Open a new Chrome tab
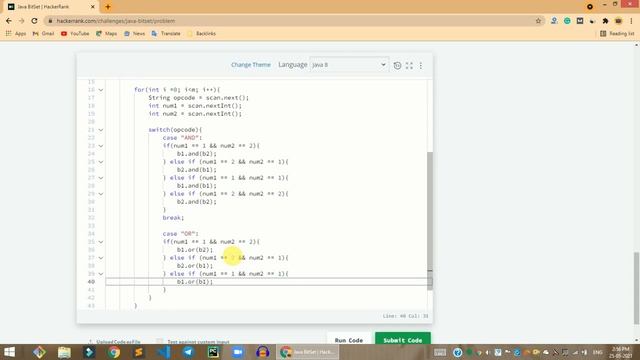The height and width of the screenshot is (360, 640). pyautogui.click(x=108, y=7)
